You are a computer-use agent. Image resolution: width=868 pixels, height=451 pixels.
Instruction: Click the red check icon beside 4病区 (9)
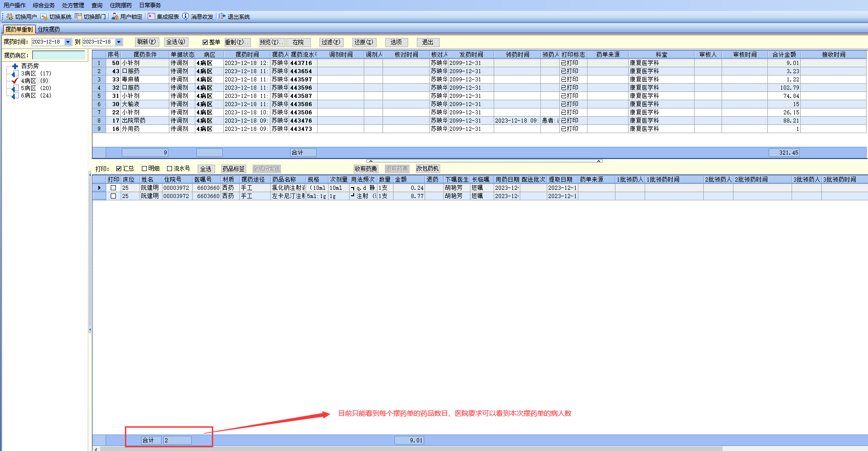pyautogui.click(x=15, y=81)
